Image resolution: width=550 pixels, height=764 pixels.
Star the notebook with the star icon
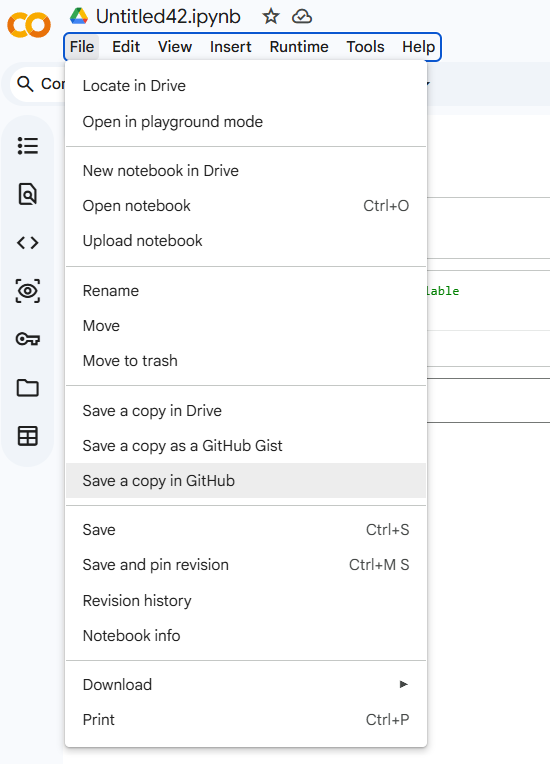click(271, 17)
